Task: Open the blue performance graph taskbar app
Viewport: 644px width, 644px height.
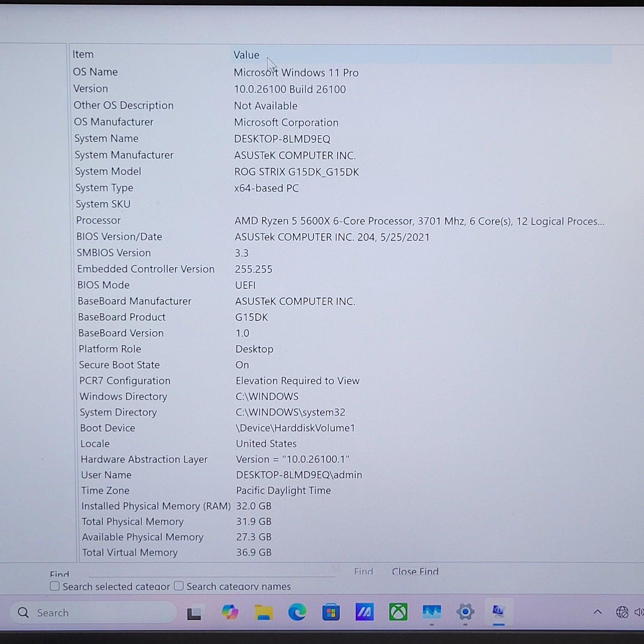Action: point(431,612)
